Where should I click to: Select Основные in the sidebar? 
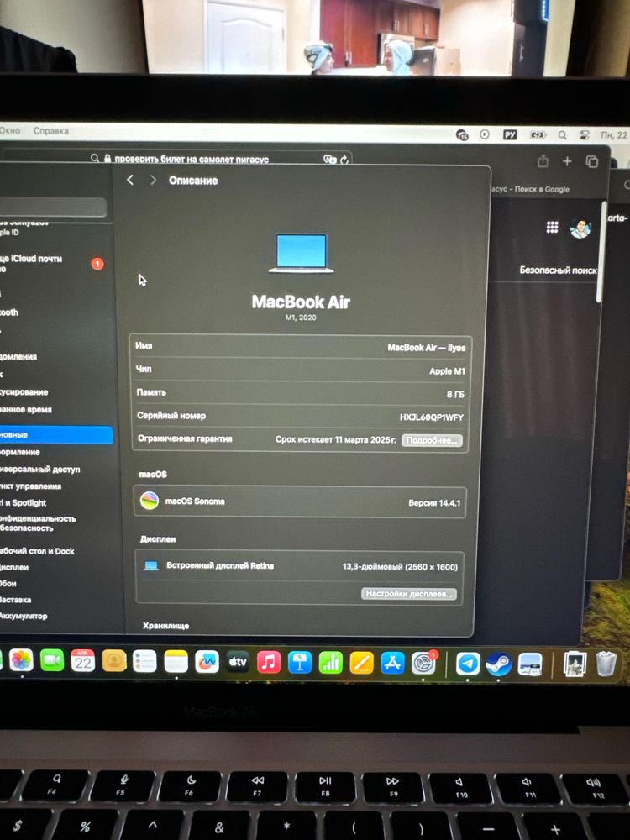(x=55, y=434)
